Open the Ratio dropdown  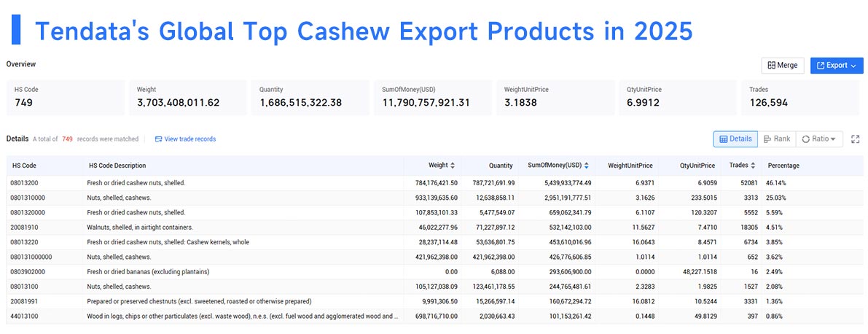click(819, 139)
